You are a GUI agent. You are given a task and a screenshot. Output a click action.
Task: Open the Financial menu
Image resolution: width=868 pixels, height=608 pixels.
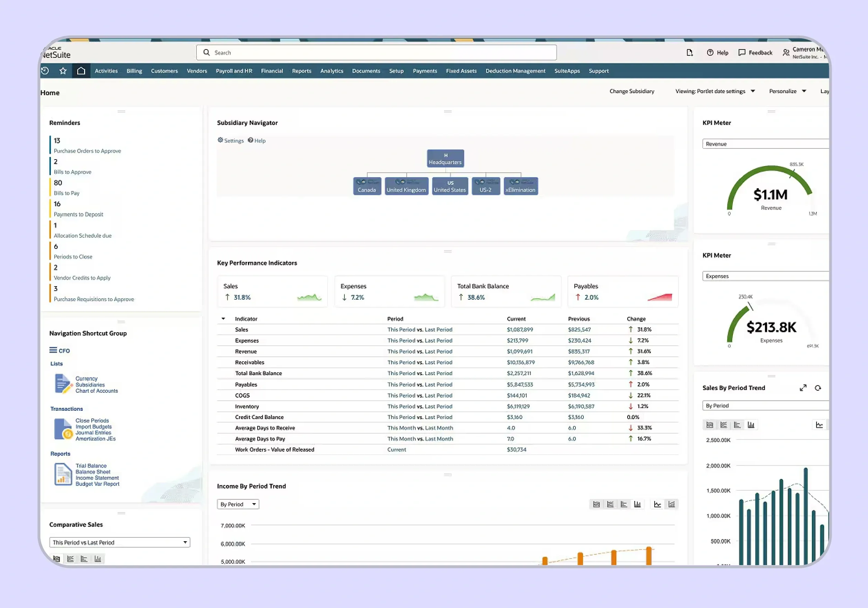(272, 71)
